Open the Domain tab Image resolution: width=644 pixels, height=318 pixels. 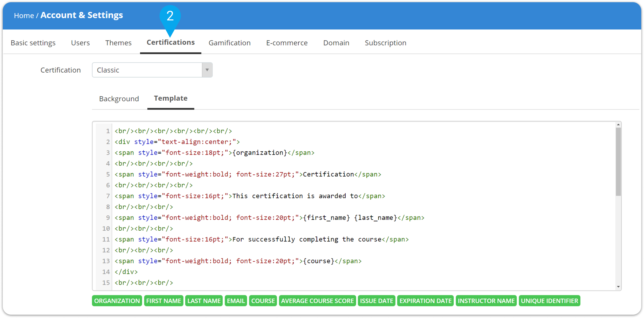[x=336, y=43]
